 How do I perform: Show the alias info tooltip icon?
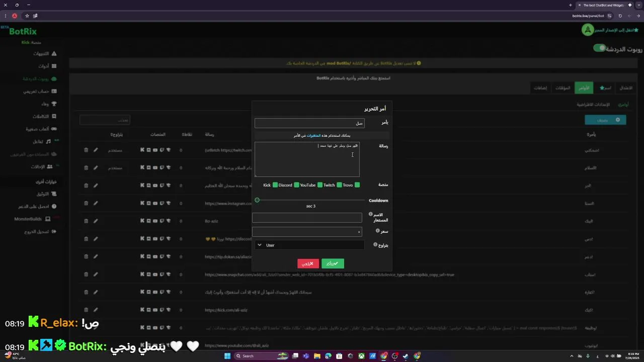(x=371, y=214)
